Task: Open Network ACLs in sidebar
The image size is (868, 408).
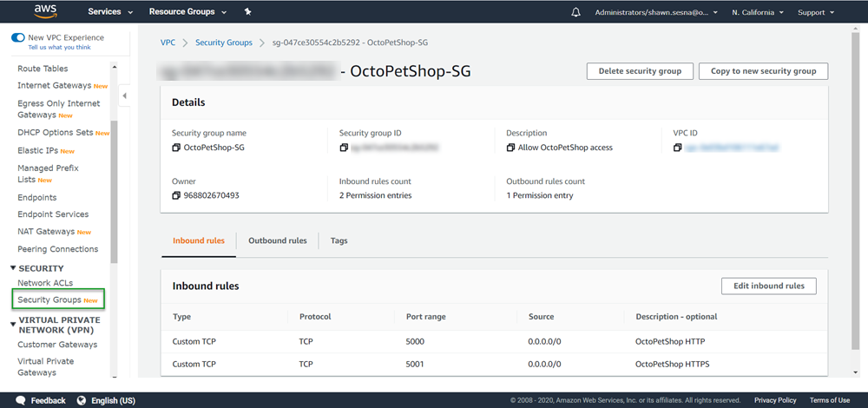Action: [x=45, y=283]
